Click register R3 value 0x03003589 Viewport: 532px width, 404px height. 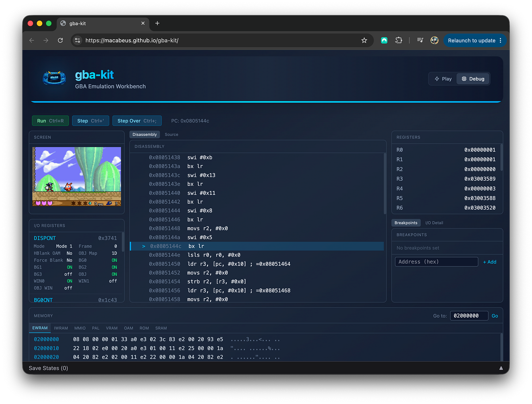[x=480, y=179]
